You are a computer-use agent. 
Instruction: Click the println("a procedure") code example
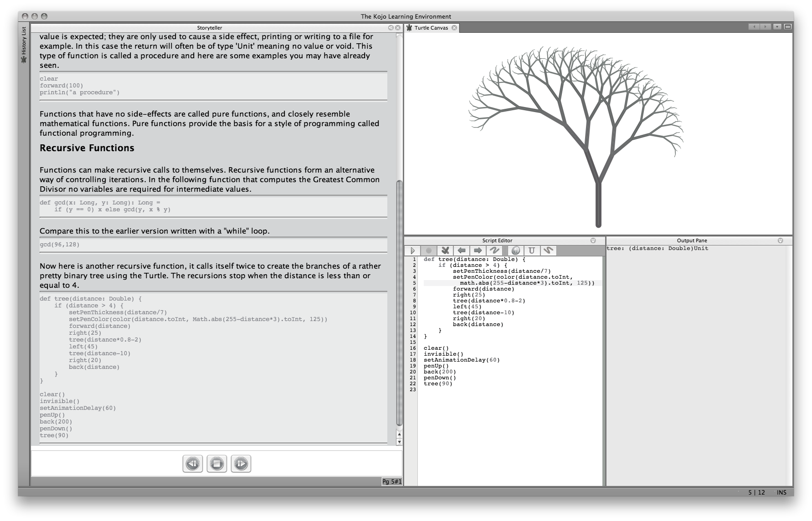pyautogui.click(x=80, y=92)
